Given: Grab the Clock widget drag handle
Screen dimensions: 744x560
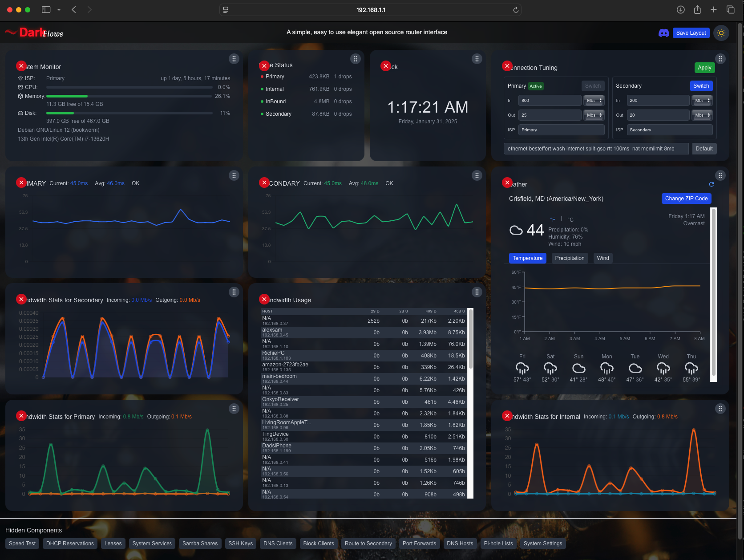Looking at the screenshot, I should click(x=477, y=59).
